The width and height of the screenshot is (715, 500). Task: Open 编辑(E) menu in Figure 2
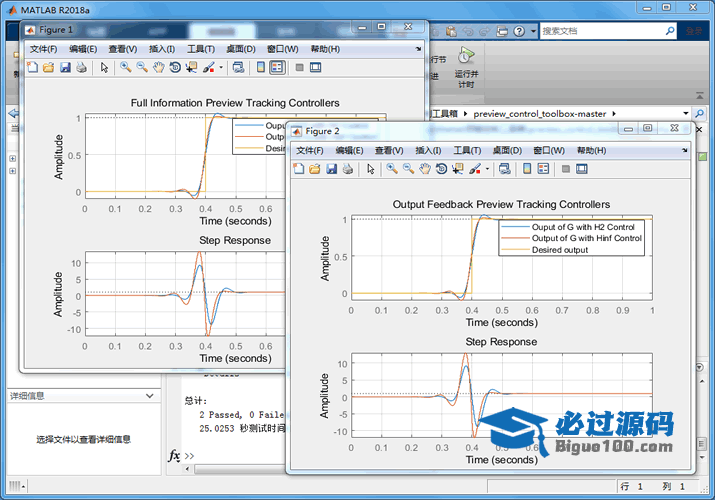tap(349, 150)
